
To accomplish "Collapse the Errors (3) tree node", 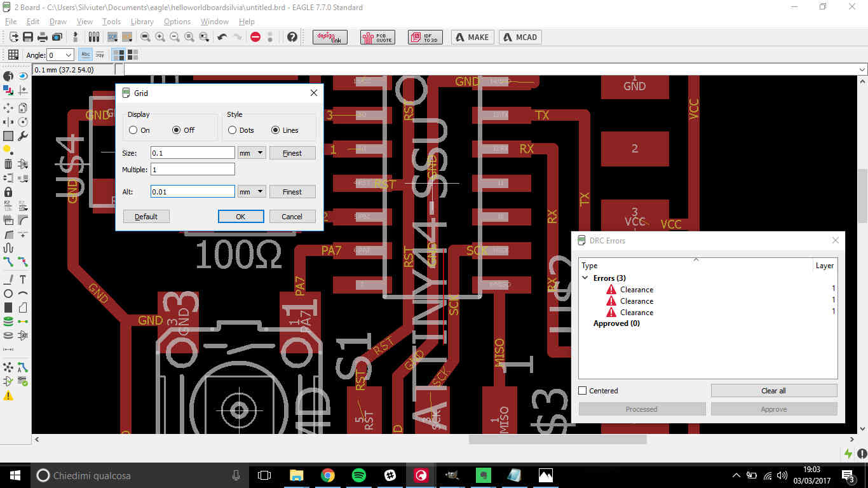I will click(585, 278).
